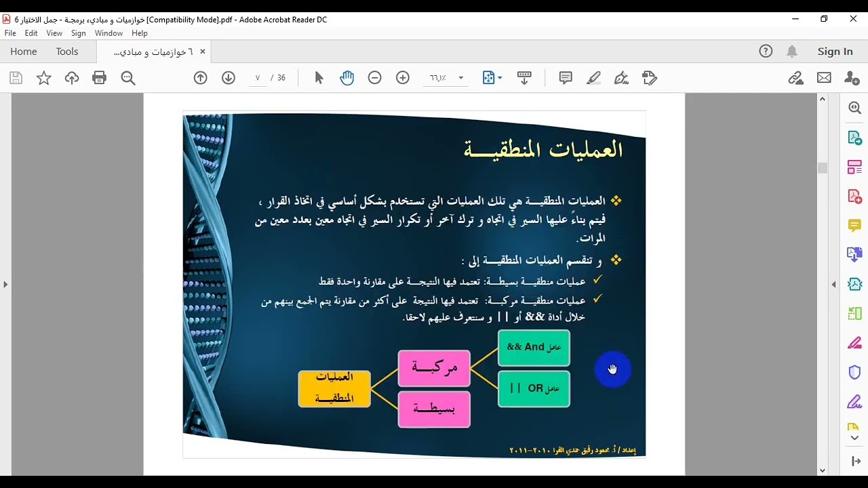The height and width of the screenshot is (488, 868).
Task: Open the Export PDF tool in sidebar
Action: (x=854, y=138)
